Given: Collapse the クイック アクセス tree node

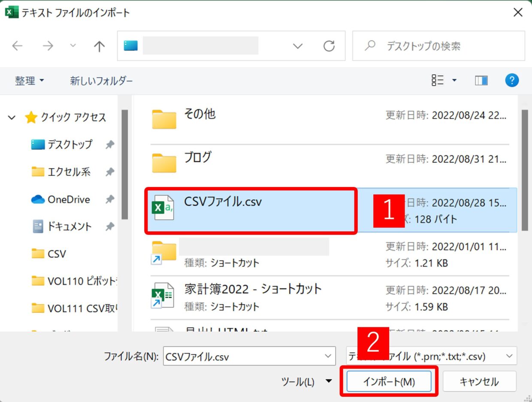Looking at the screenshot, I should (12, 118).
